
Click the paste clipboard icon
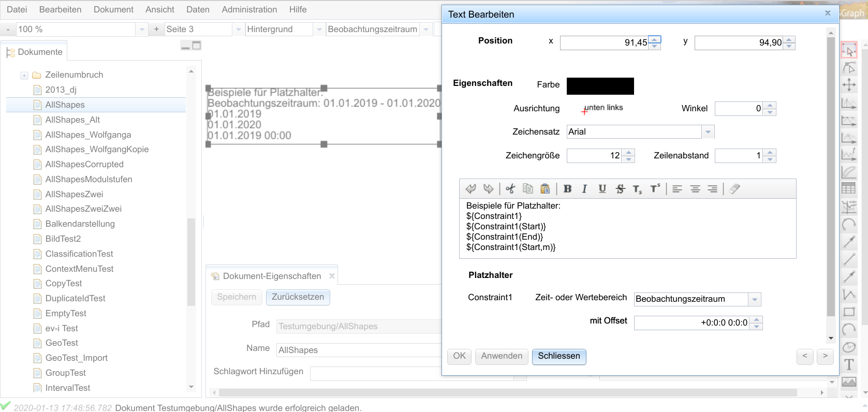coord(545,189)
